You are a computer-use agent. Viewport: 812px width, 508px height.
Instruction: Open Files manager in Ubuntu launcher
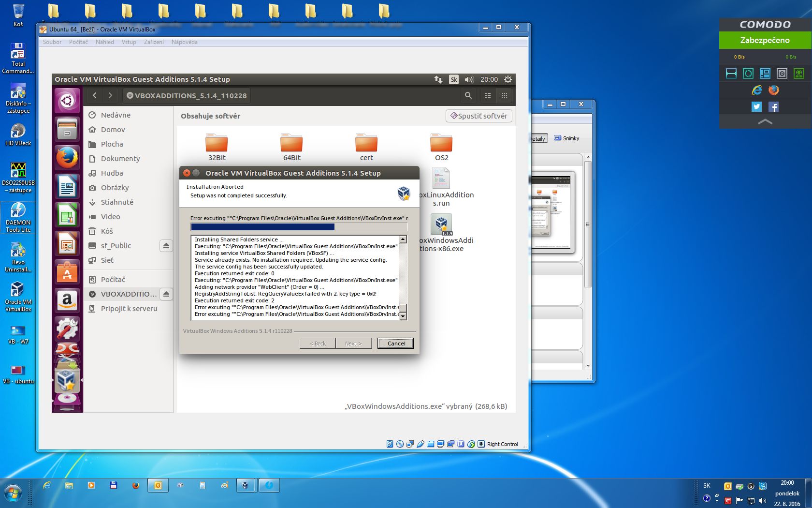point(67,129)
